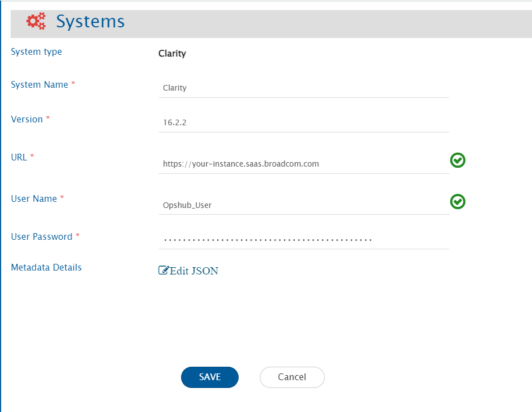Select the Version field showing 16.2.2
This screenshot has height=412, width=532.
click(303, 122)
